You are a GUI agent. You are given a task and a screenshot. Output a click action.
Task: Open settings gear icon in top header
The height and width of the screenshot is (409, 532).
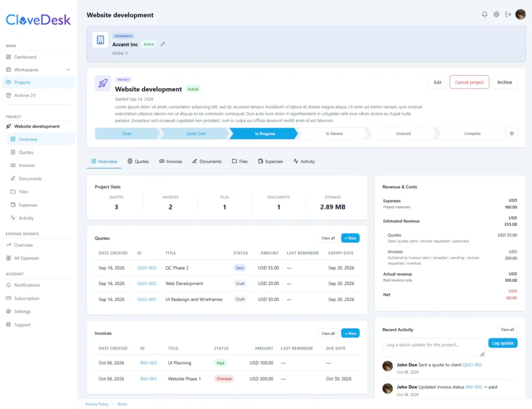coord(496,14)
